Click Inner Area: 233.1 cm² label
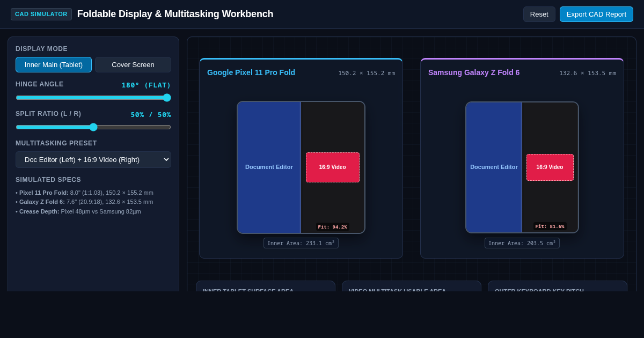 click(x=301, y=243)
